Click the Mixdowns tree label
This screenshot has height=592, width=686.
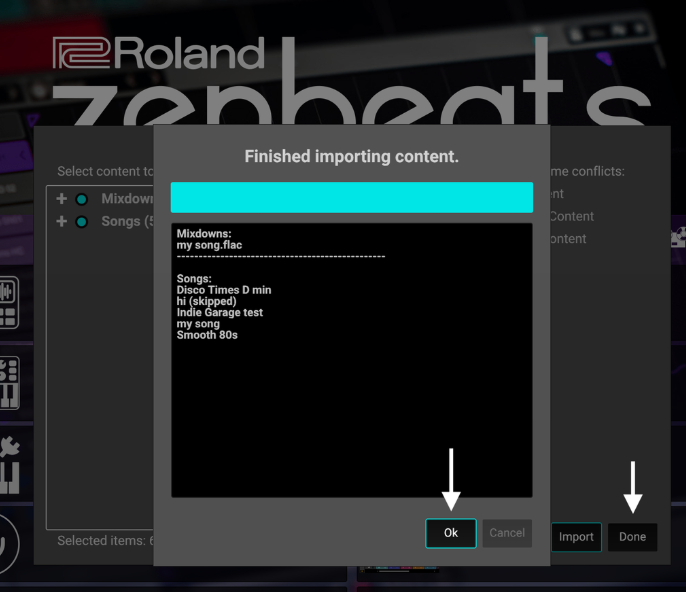tap(127, 199)
